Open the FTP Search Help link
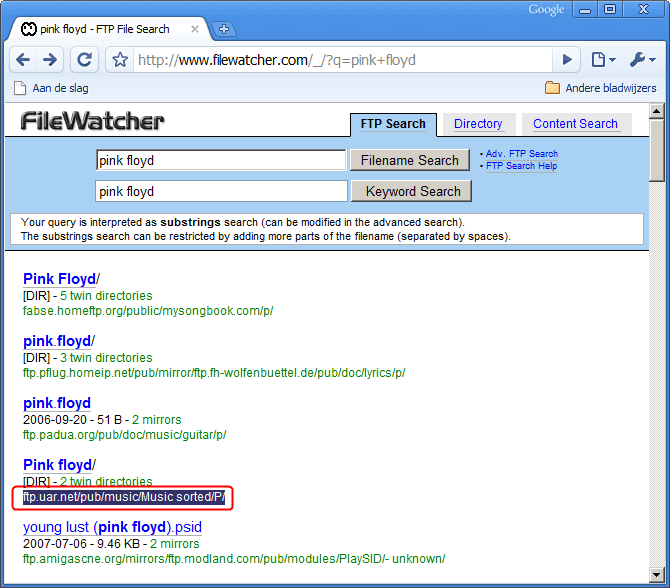670x588 pixels. coord(521,166)
